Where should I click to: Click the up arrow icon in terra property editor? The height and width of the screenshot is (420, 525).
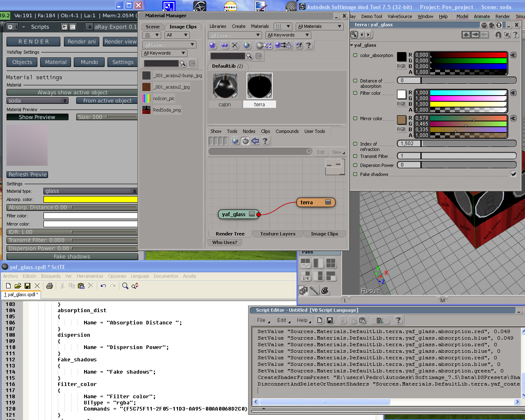click(466, 35)
